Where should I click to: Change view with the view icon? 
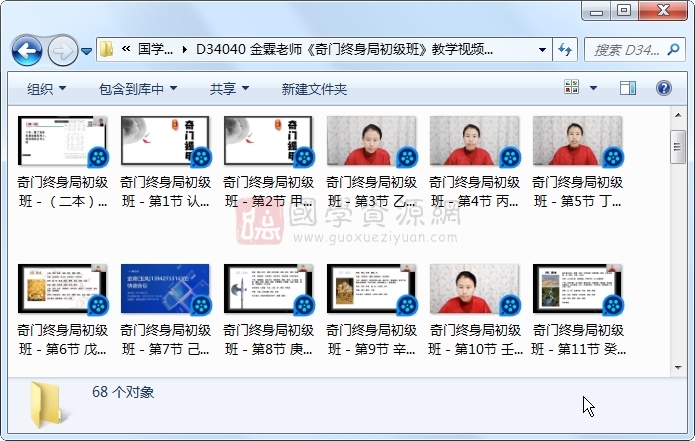click(571, 87)
